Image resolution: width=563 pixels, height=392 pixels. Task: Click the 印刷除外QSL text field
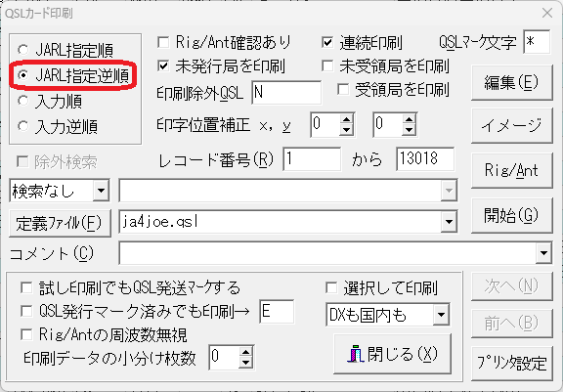(286, 93)
